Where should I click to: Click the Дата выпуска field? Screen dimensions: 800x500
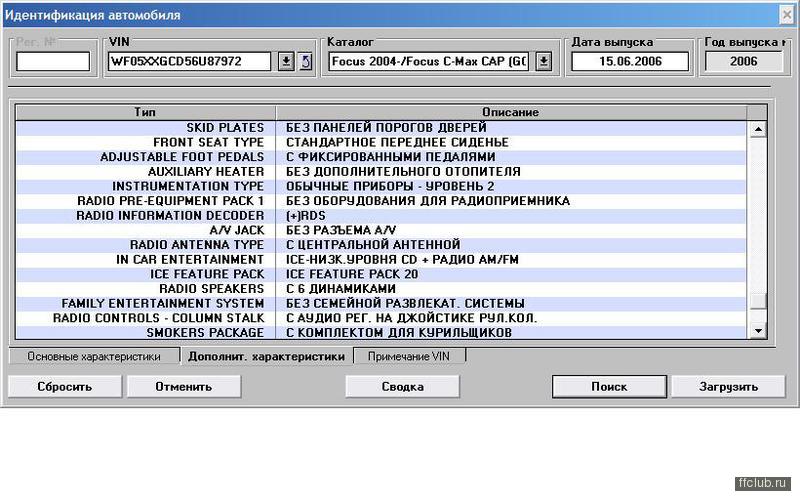pyautogui.click(x=630, y=62)
